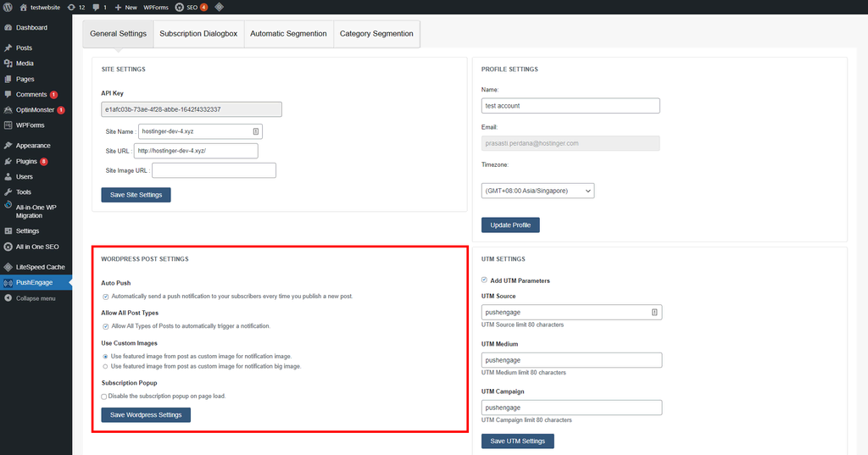Switch to the Subscription Dialogbox tab
This screenshot has width=868, height=455.
[x=198, y=34]
